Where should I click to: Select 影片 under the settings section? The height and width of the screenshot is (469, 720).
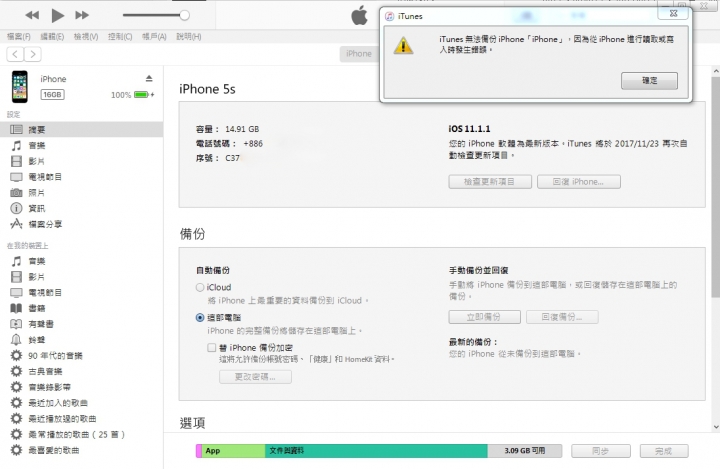[x=81, y=161]
